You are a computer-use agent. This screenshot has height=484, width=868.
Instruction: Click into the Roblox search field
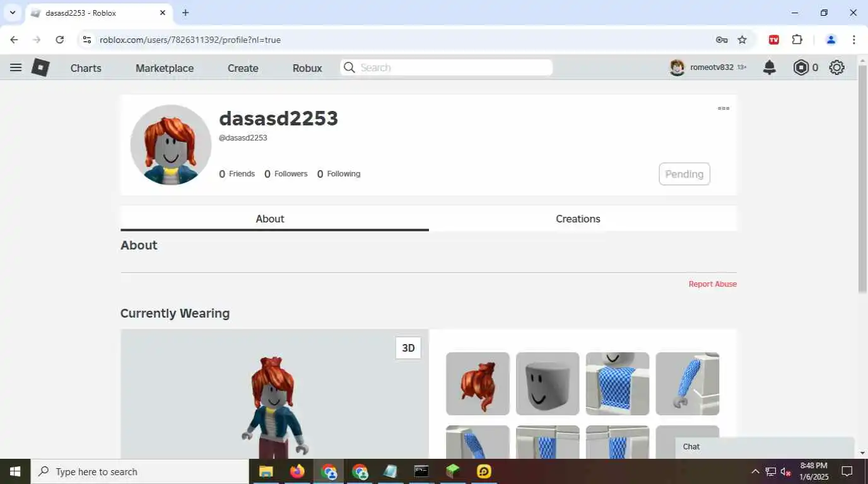(x=447, y=67)
